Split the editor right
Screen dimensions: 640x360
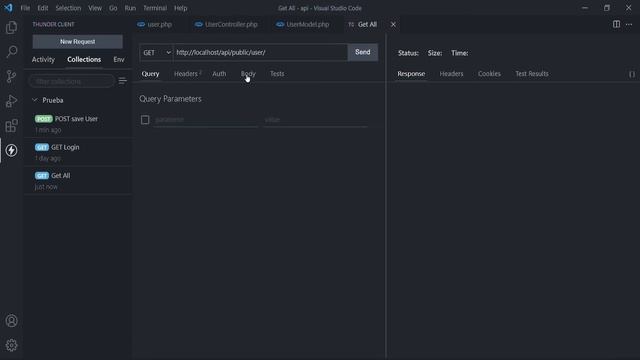[x=616, y=24]
